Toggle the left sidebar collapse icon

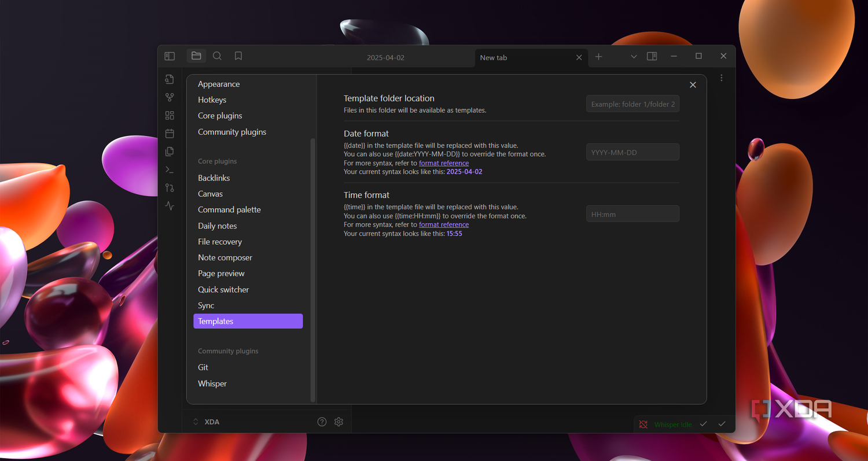(170, 56)
